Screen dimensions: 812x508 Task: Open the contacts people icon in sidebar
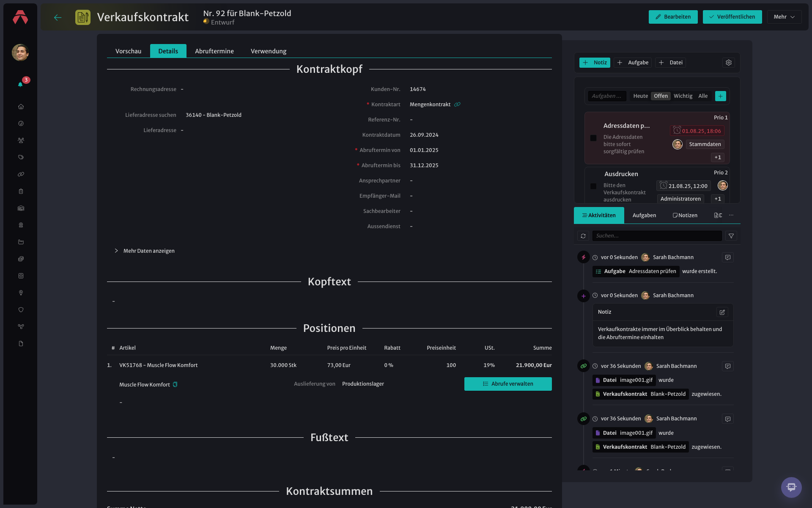pos(21,141)
